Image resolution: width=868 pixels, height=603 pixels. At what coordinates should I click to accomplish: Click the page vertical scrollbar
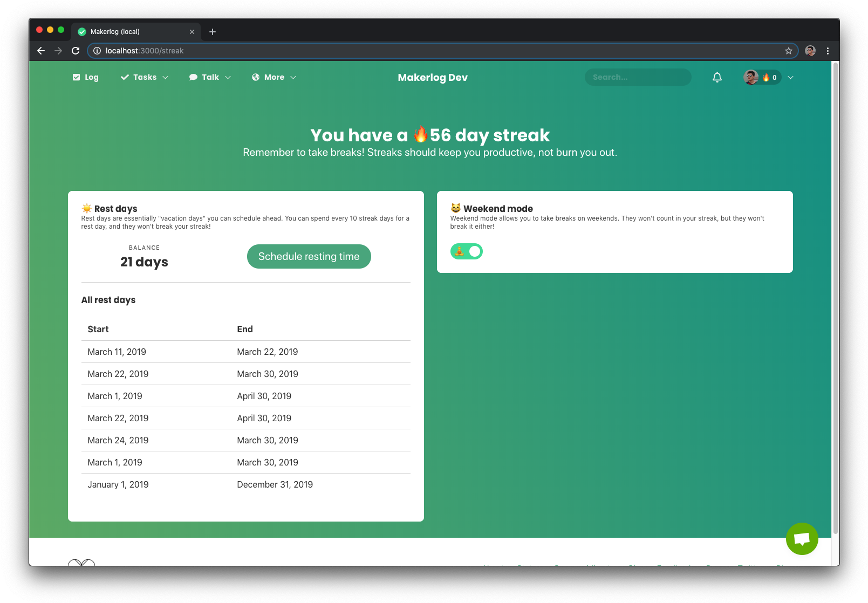point(836,298)
